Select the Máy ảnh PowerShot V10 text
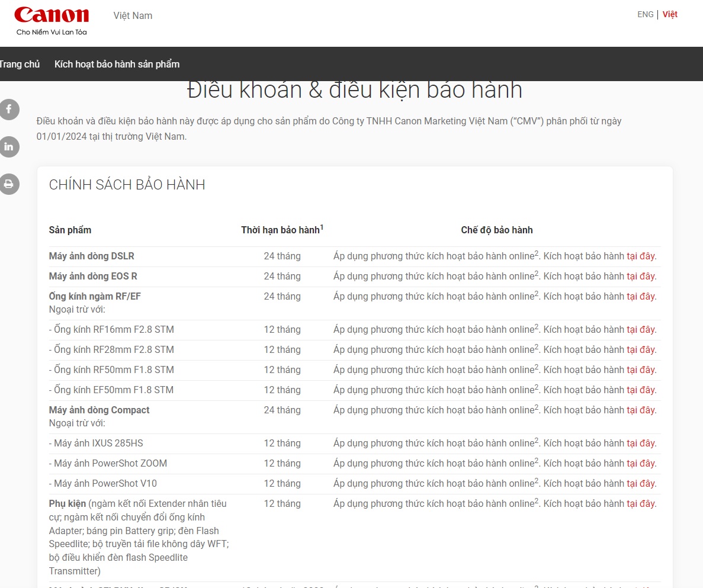703x588 pixels. 105,484
